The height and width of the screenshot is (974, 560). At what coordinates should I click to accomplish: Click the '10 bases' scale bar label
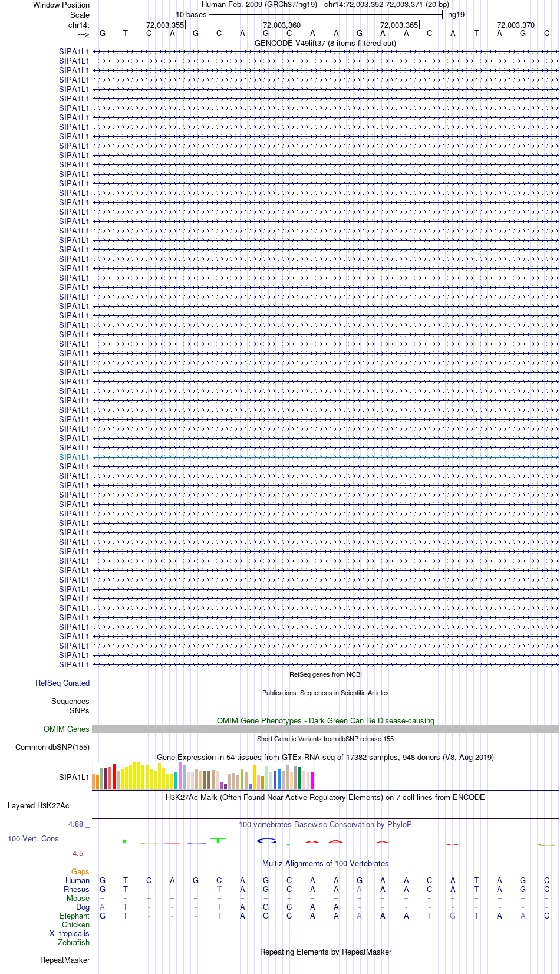click(x=191, y=15)
